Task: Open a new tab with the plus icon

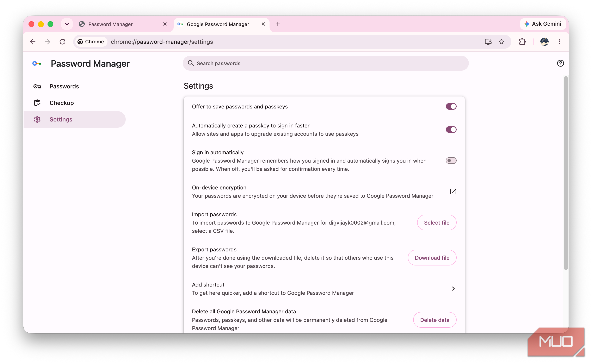Action: [x=278, y=24]
